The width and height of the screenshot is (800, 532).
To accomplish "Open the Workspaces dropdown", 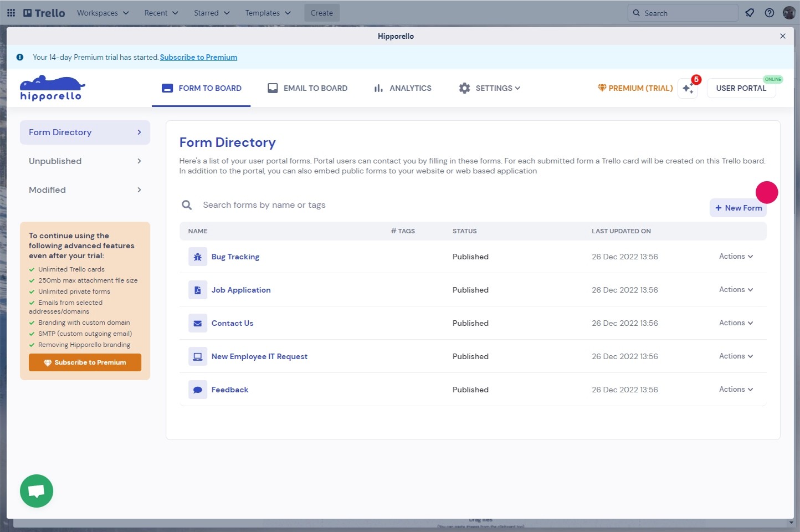I will [x=103, y=13].
